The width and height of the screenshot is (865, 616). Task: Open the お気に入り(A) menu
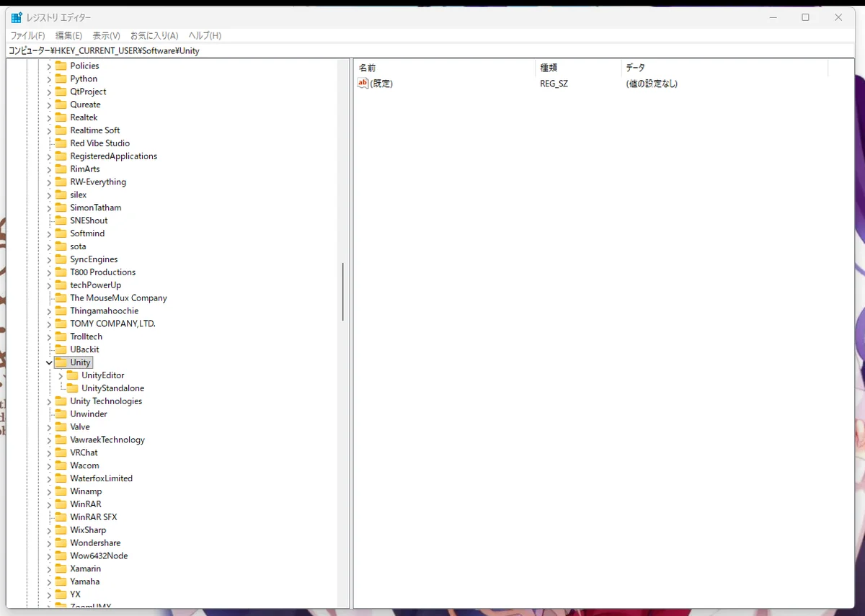click(x=154, y=35)
